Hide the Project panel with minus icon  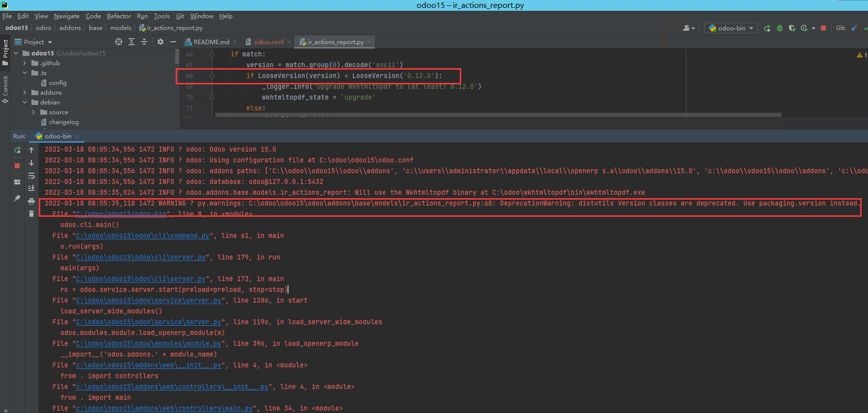(x=173, y=42)
